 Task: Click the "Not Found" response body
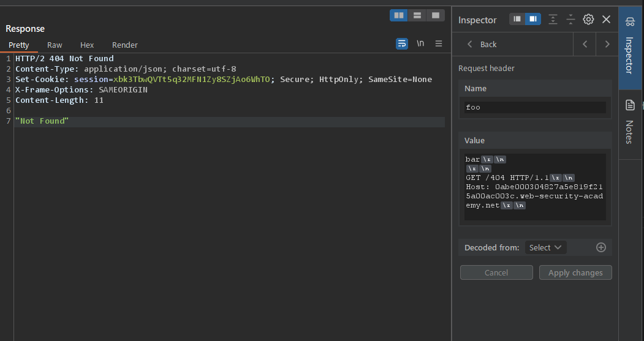(42, 121)
